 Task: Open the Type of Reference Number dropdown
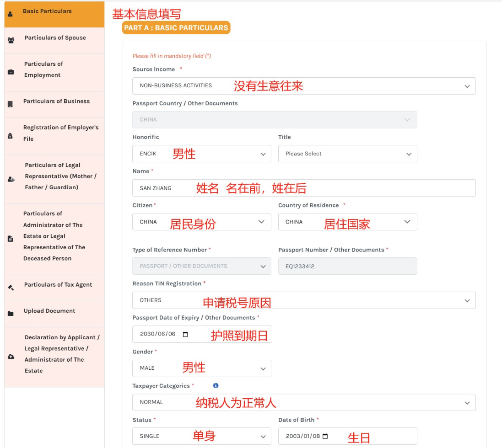coord(202,266)
